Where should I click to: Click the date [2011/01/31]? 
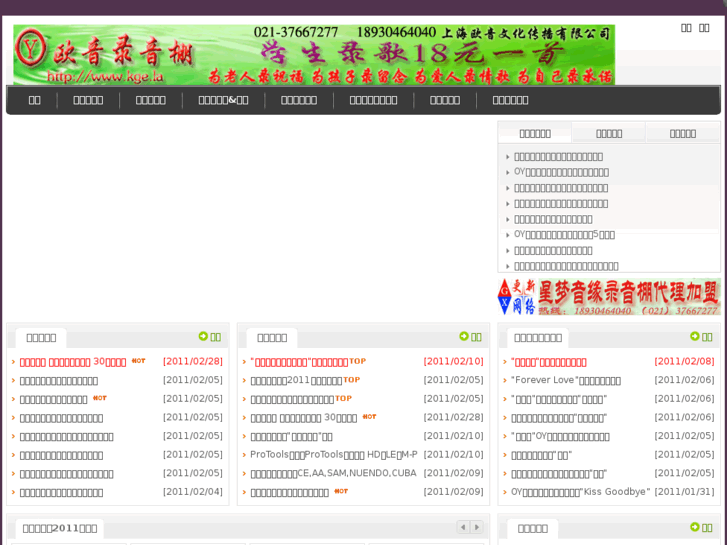click(684, 491)
